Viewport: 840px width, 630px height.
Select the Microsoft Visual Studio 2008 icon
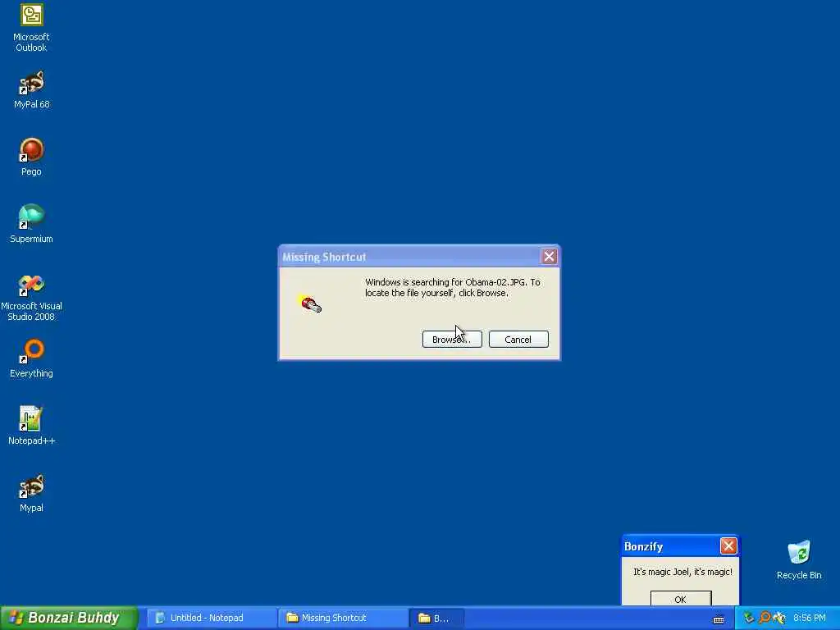click(32, 297)
